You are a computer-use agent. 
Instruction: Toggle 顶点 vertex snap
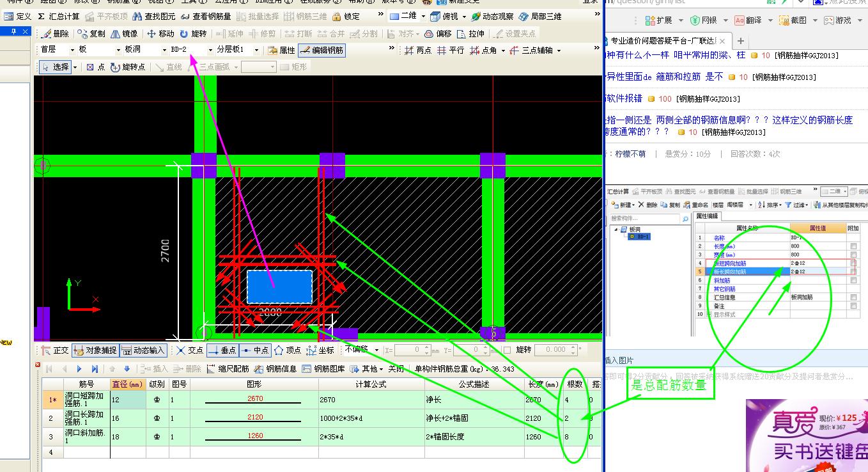(288, 350)
